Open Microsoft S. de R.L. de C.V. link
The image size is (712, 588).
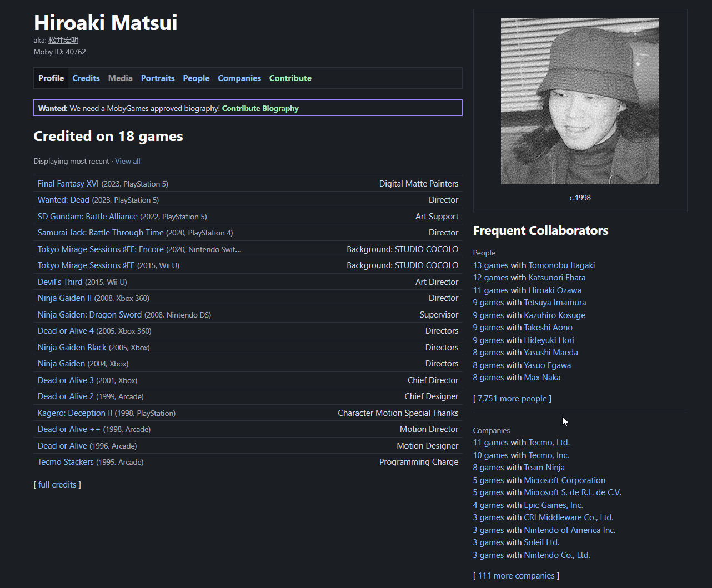click(x=573, y=492)
